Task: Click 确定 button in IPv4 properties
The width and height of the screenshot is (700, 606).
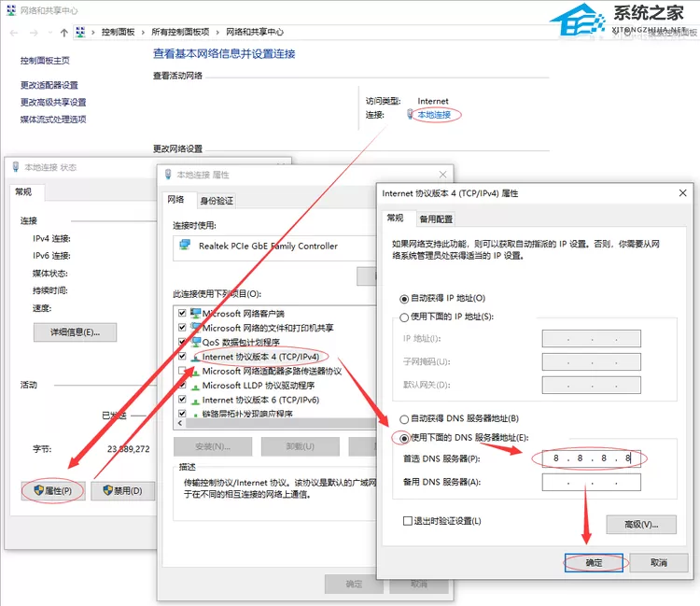Action: 594,563
